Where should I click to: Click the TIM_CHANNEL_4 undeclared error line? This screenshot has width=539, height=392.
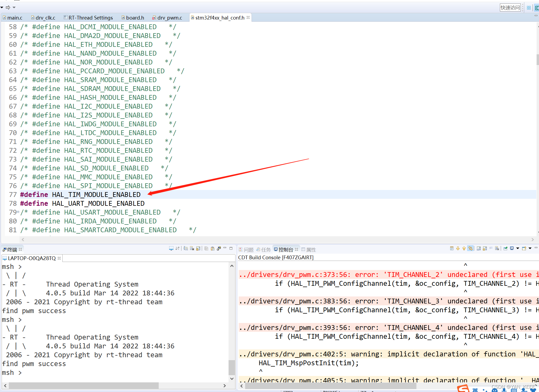pos(389,328)
